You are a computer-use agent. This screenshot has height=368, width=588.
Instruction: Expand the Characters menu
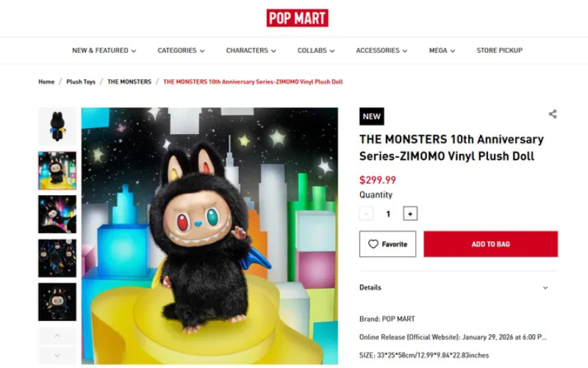(x=251, y=51)
